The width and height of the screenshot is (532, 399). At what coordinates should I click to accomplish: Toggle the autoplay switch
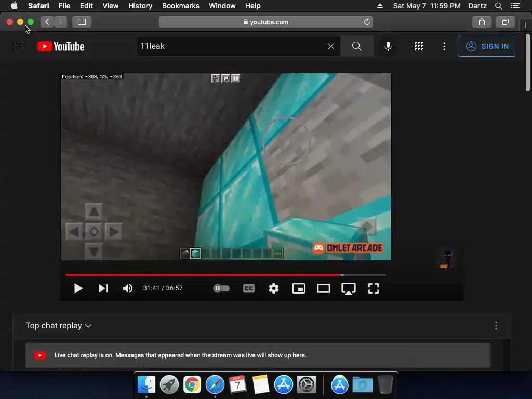[221, 288]
